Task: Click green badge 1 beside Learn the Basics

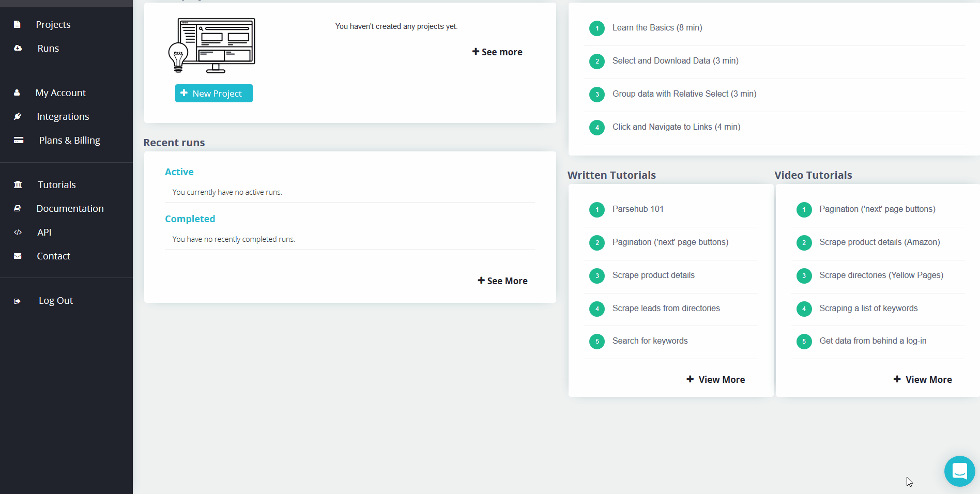Action: tap(597, 28)
